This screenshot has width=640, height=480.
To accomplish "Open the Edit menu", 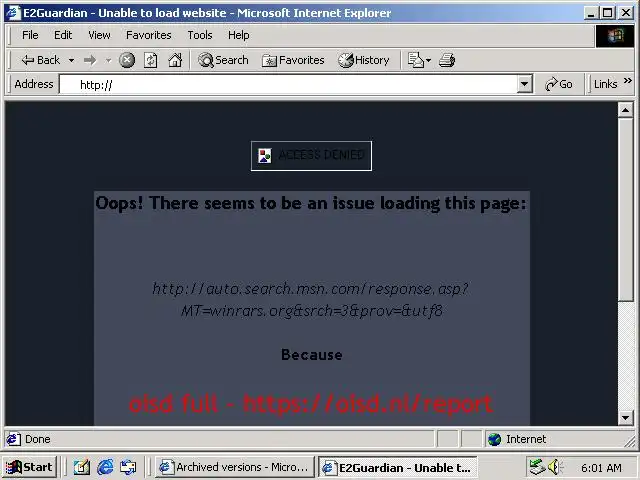I will tap(63, 35).
